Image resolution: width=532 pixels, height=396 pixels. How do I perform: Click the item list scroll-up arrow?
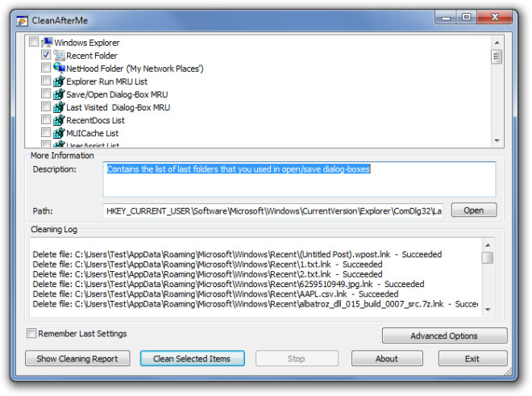click(497, 43)
